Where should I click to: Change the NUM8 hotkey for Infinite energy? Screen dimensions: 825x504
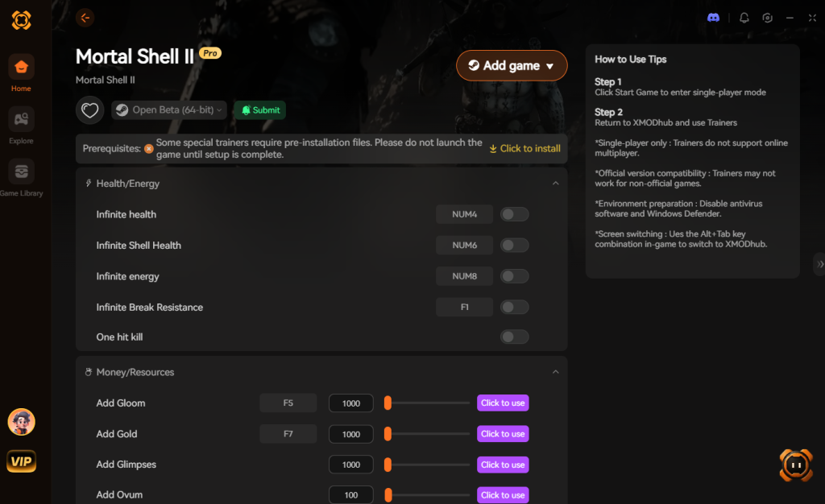click(x=464, y=276)
